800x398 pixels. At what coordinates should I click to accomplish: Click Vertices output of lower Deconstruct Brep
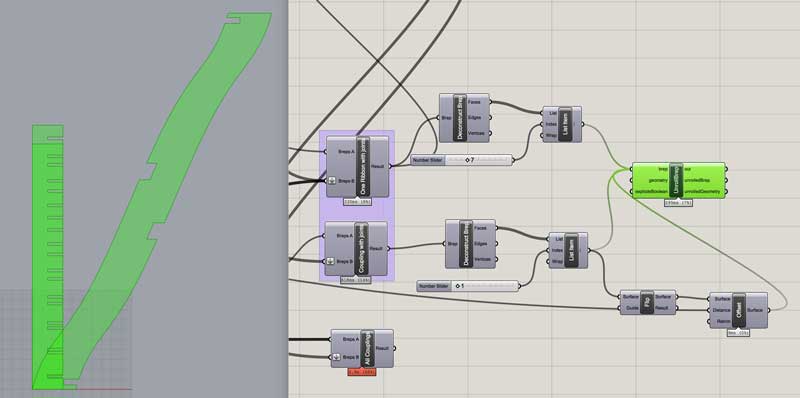click(x=482, y=260)
